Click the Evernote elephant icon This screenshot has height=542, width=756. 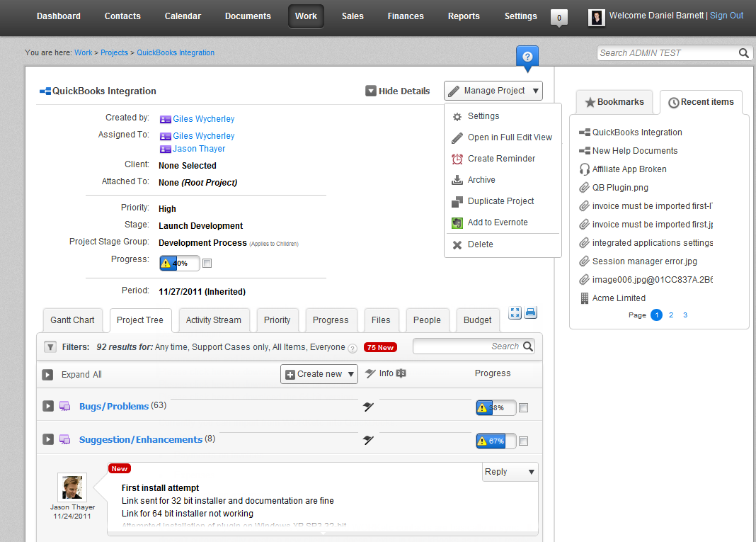click(457, 222)
